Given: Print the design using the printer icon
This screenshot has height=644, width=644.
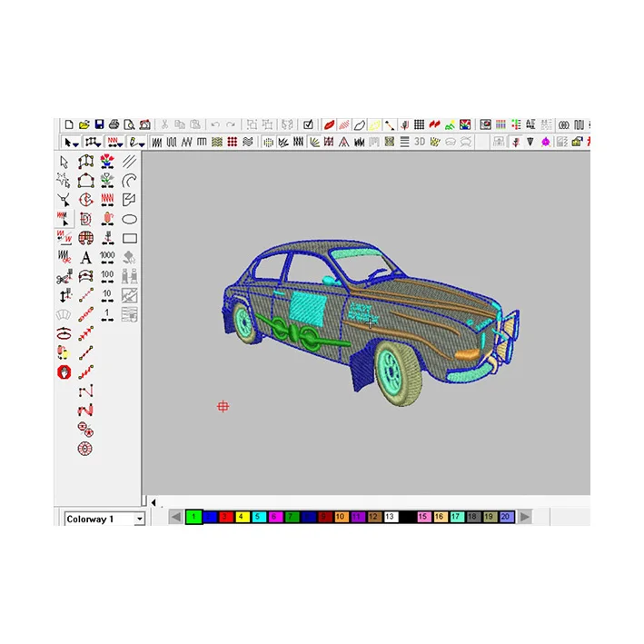Looking at the screenshot, I should click(114, 124).
